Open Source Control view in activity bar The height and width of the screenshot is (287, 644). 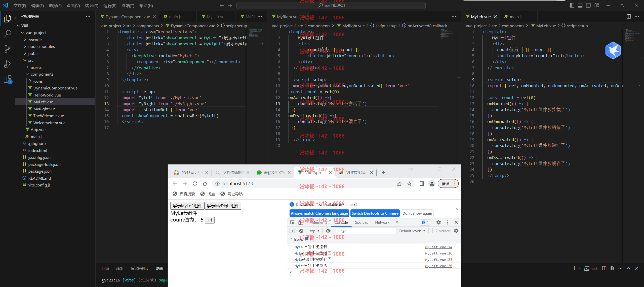(8, 49)
